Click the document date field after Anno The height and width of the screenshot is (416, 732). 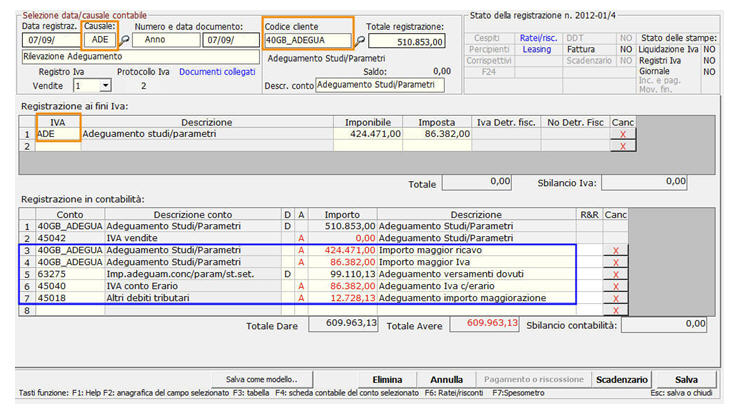[x=231, y=40]
